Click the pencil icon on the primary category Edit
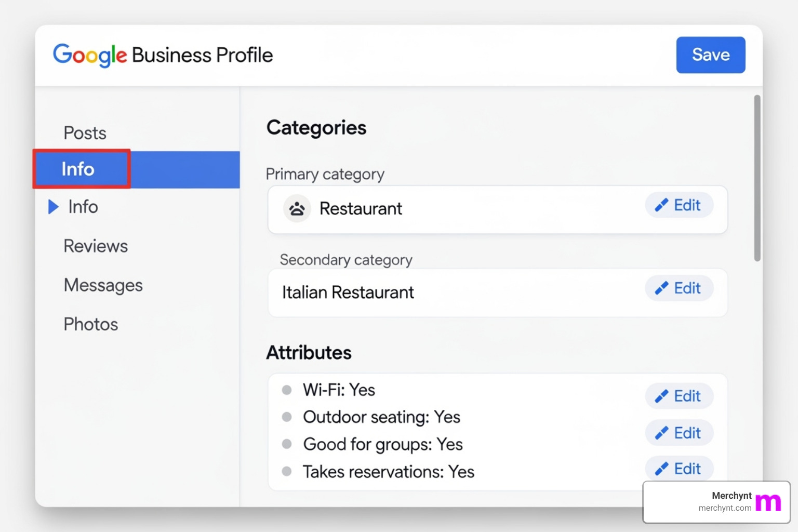Screen dimensions: 798x532 [662, 205]
